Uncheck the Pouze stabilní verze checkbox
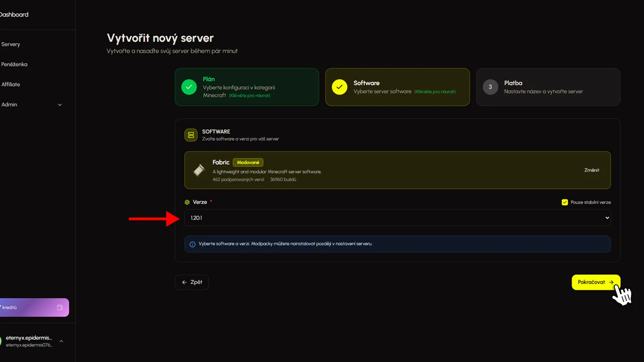The image size is (644, 362). pyautogui.click(x=565, y=202)
